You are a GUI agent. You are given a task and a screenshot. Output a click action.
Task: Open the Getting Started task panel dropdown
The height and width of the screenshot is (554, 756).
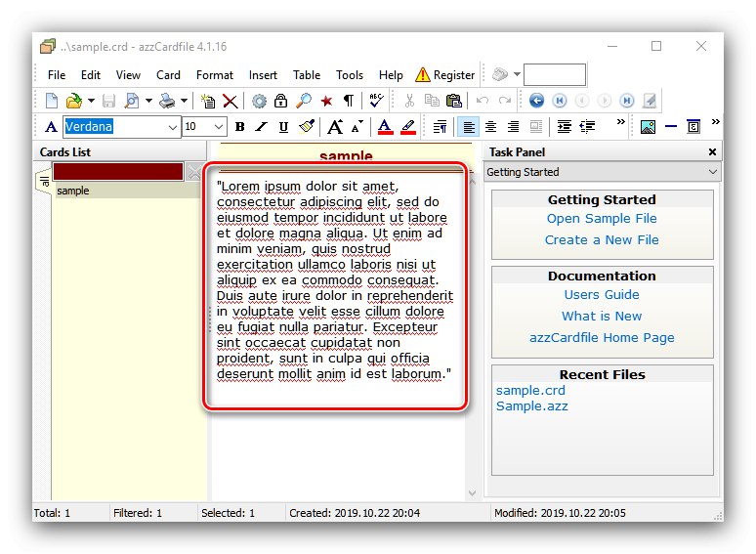pyautogui.click(x=713, y=172)
